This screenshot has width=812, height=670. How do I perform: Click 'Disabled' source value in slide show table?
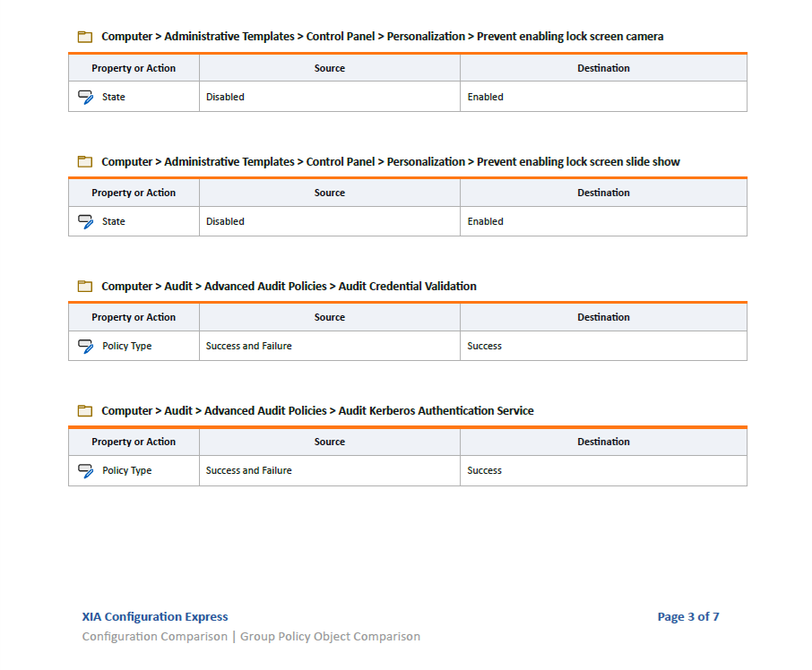click(x=225, y=221)
